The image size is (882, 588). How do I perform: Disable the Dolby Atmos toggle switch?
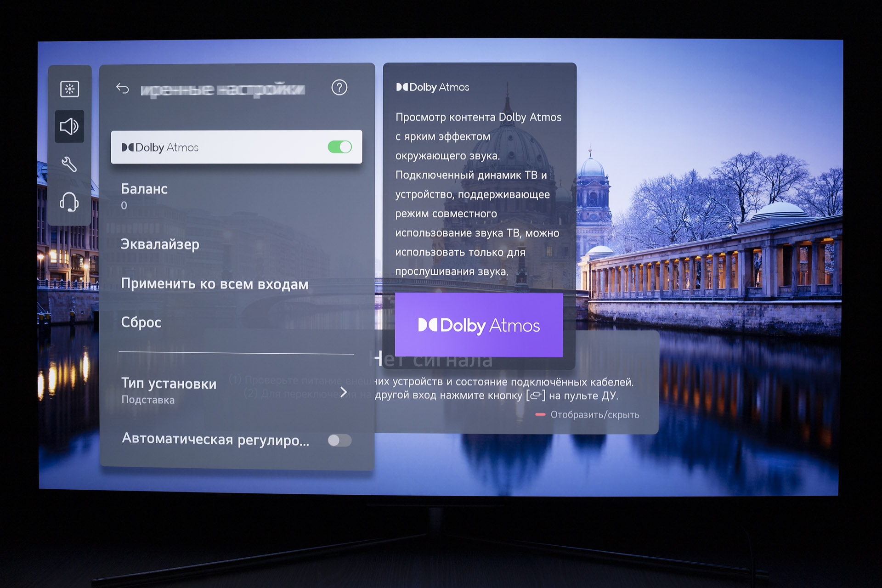pyautogui.click(x=339, y=147)
